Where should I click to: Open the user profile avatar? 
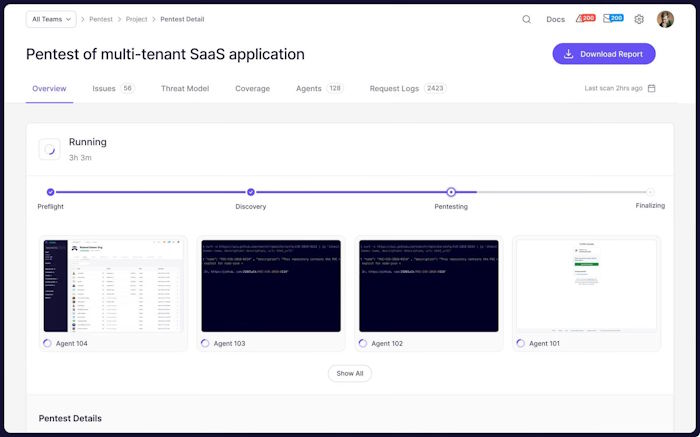[x=665, y=19]
